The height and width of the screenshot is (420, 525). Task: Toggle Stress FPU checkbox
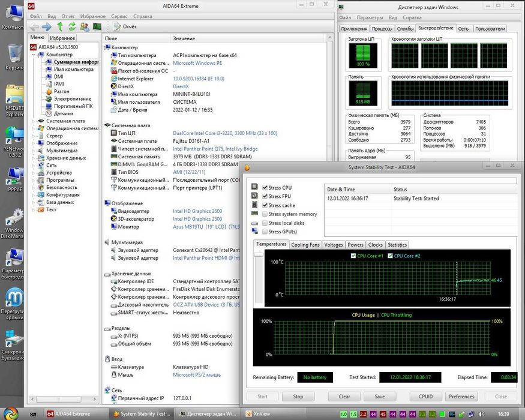(265, 196)
